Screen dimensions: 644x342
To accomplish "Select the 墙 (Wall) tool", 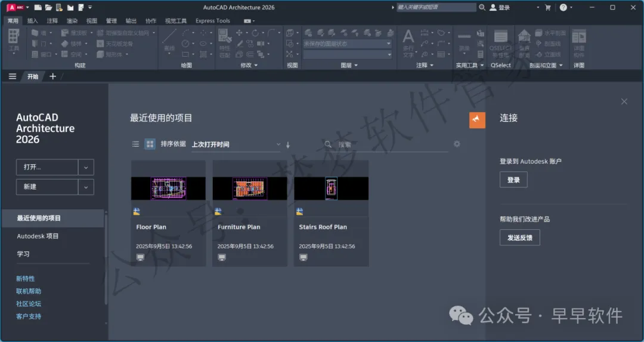I will click(x=39, y=32).
